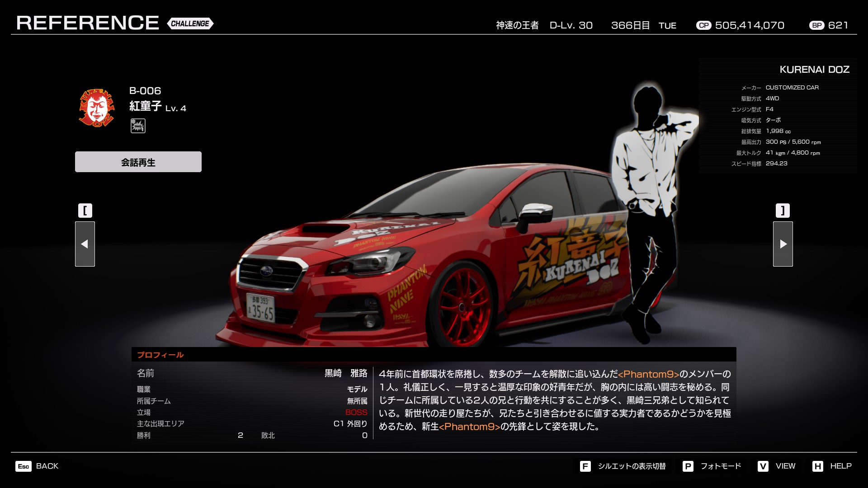Click the first orange Phantom9 link
The height and width of the screenshot is (488, 868).
pyautogui.click(x=648, y=374)
